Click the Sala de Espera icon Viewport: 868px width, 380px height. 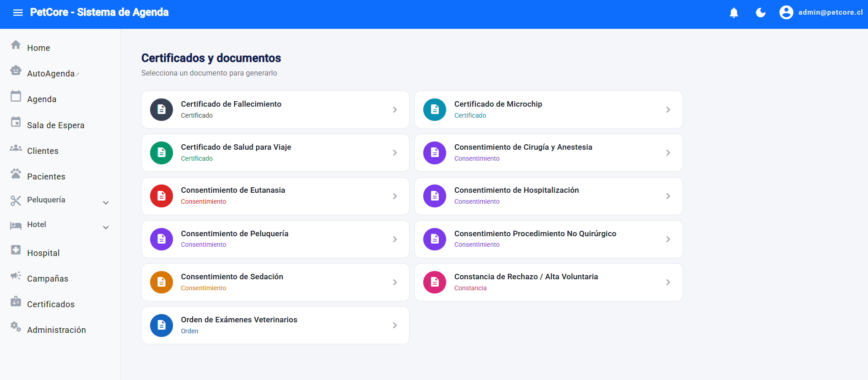point(16,122)
